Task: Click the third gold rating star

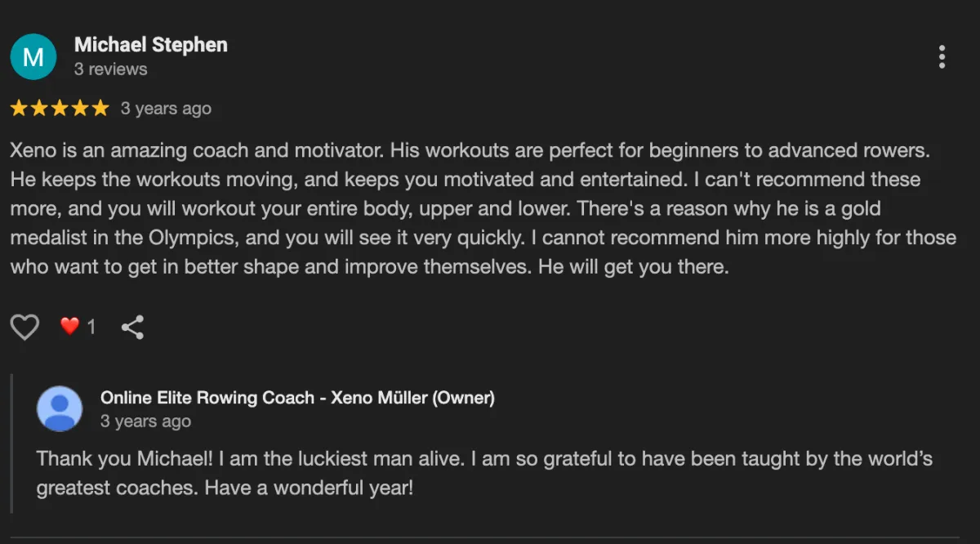Action: [x=60, y=109]
